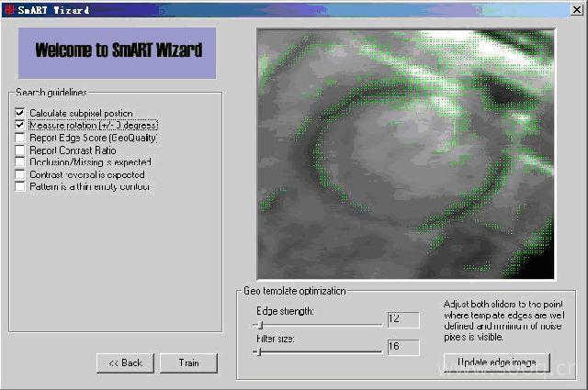Click the Filter size slider handle
588x390 pixels.
258,351
